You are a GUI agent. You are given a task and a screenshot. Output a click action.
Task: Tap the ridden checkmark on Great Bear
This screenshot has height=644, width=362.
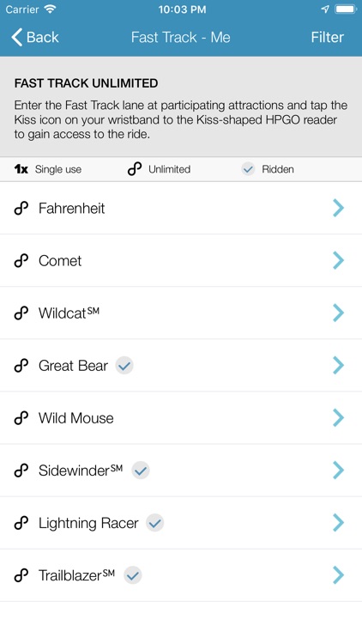pos(124,365)
